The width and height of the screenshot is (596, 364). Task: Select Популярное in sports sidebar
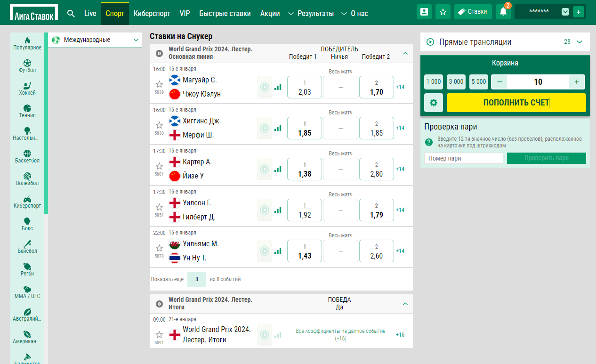[x=27, y=43]
